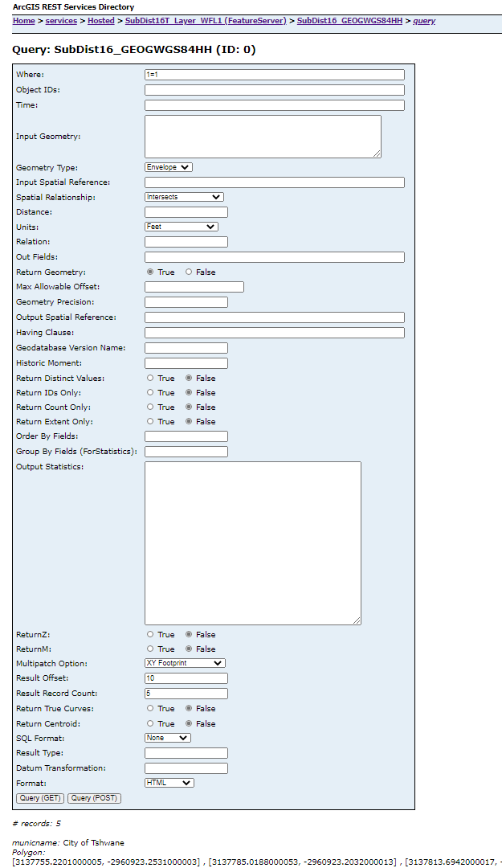This screenshot has height=868, width=502.
Task: Click the Max Allowable Offset field
Action: coord(194,287)
